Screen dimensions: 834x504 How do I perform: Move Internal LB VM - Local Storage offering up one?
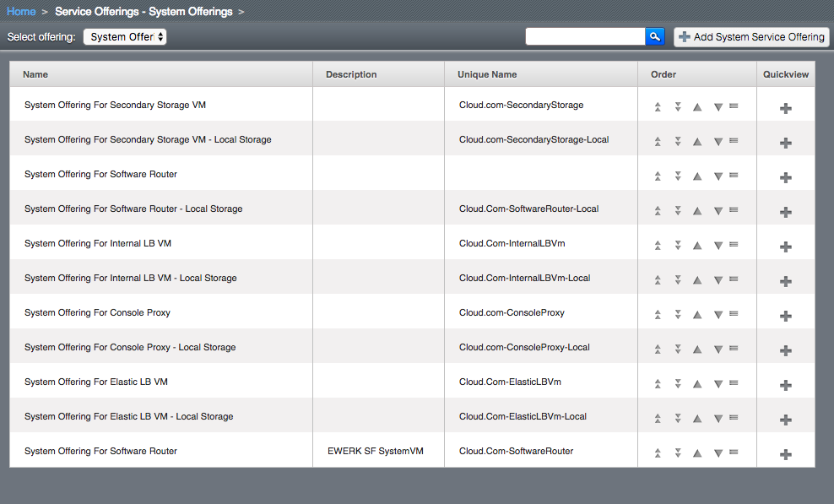(x=697, y=280)
